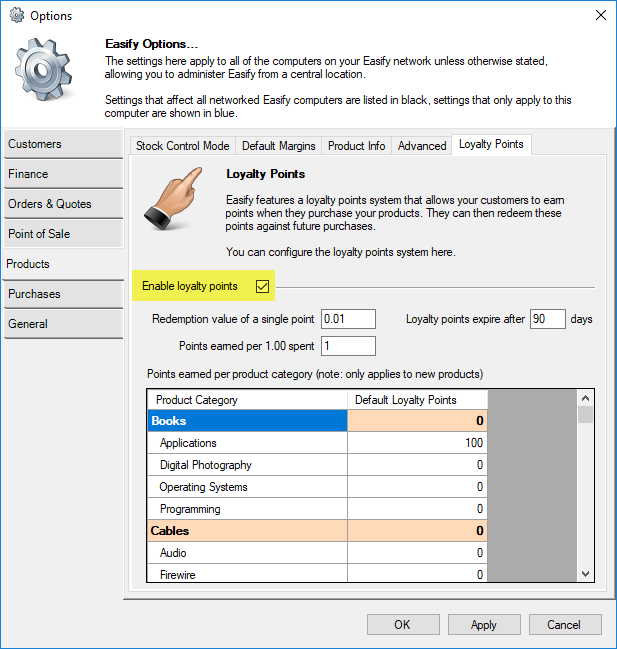Viewport: 617px width, 649px height.
Task: Switch to the Stock Control Mode tab
Action: [182, 146]
